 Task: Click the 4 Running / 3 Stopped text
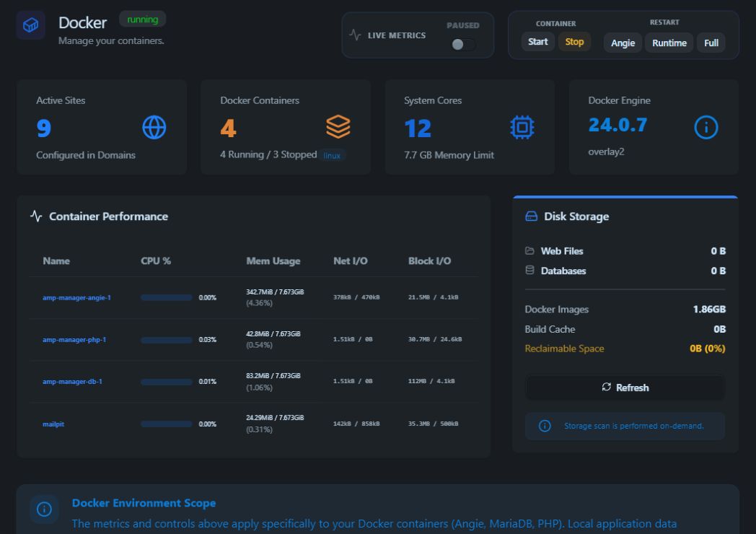point(268,154)
